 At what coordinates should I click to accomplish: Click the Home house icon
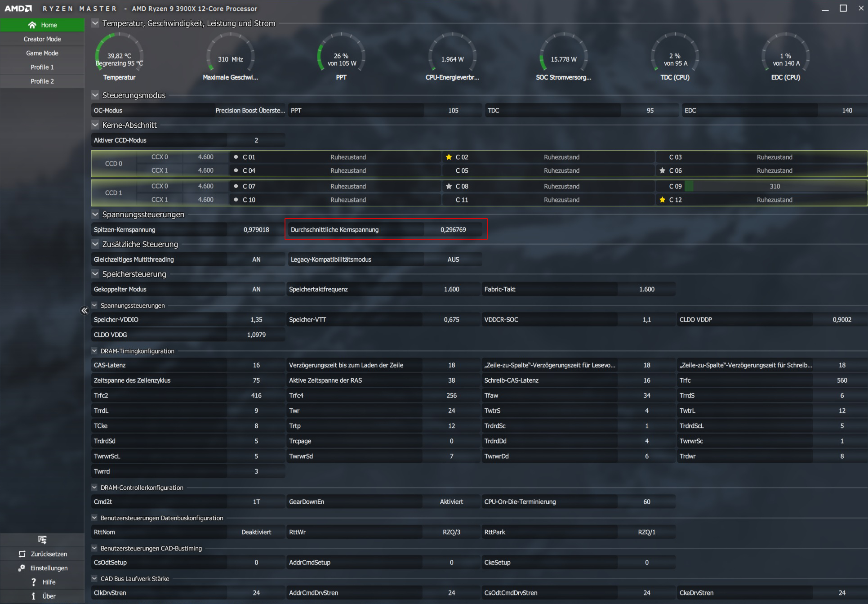pyautogui.click(x=32, y=25)
